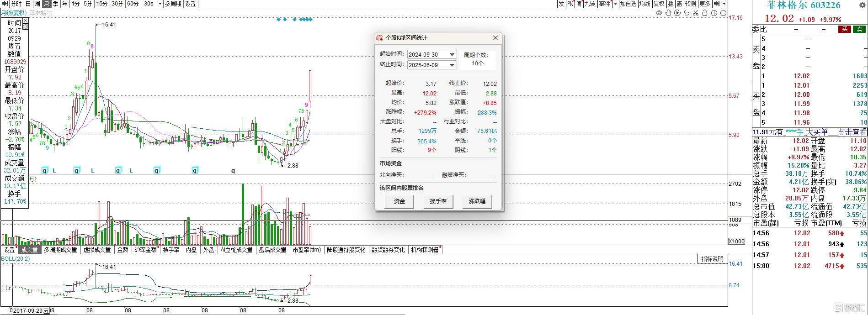868x315 pixels.
Task: Select 机构探测器 indicator tab
Action: click(425, 250)
